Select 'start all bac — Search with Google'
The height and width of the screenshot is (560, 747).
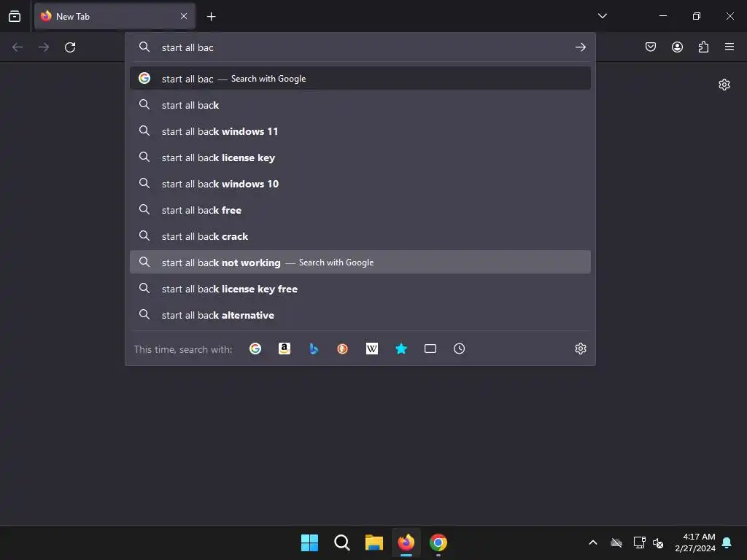(x=360, y=79)
